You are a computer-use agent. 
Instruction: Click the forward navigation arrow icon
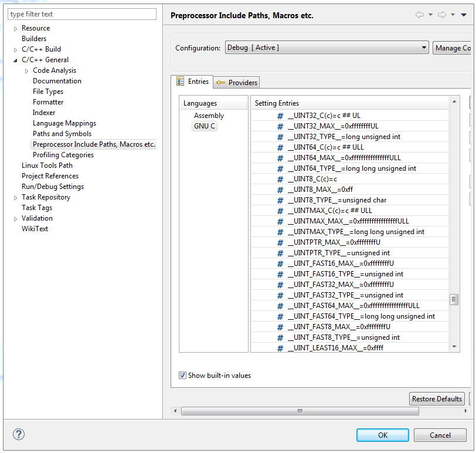coord(441,15)
